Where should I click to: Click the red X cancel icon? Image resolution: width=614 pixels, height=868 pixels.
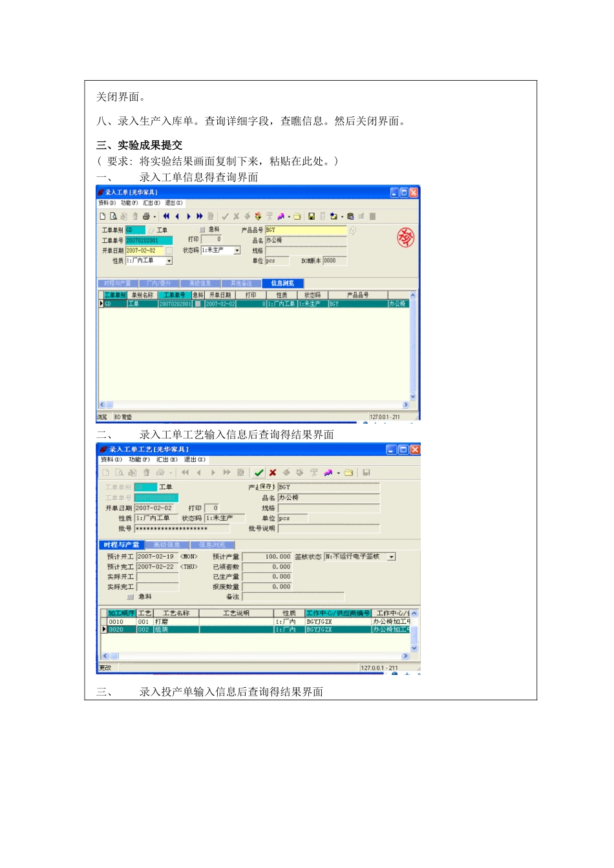click(273, 473)
